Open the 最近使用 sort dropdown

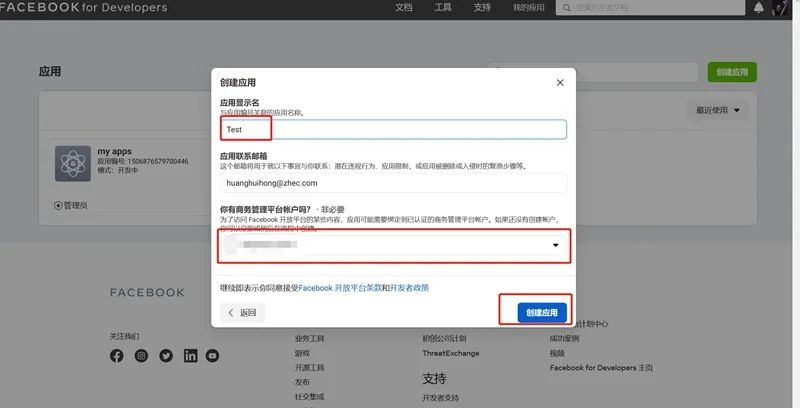tap(718, 110)
